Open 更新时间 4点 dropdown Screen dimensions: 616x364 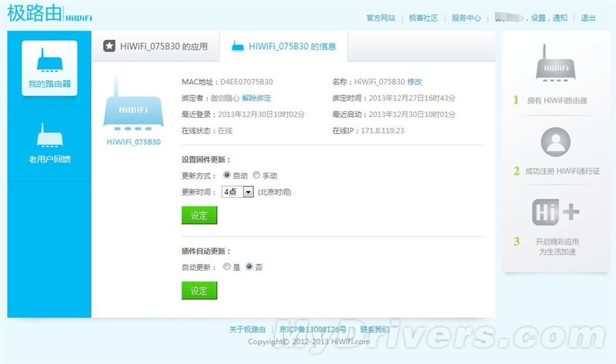(x=238, y=192)
